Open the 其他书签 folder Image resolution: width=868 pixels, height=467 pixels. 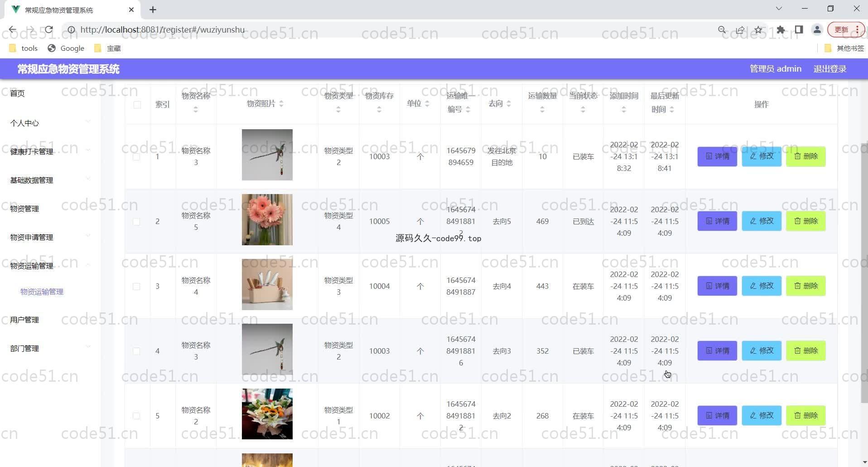coord(844,48)
